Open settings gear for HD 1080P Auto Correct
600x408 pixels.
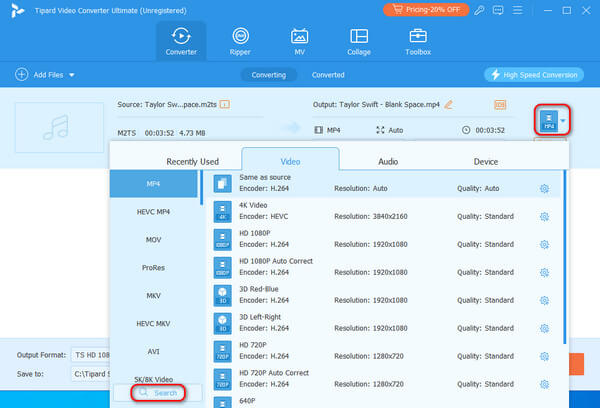coord(544,273)
